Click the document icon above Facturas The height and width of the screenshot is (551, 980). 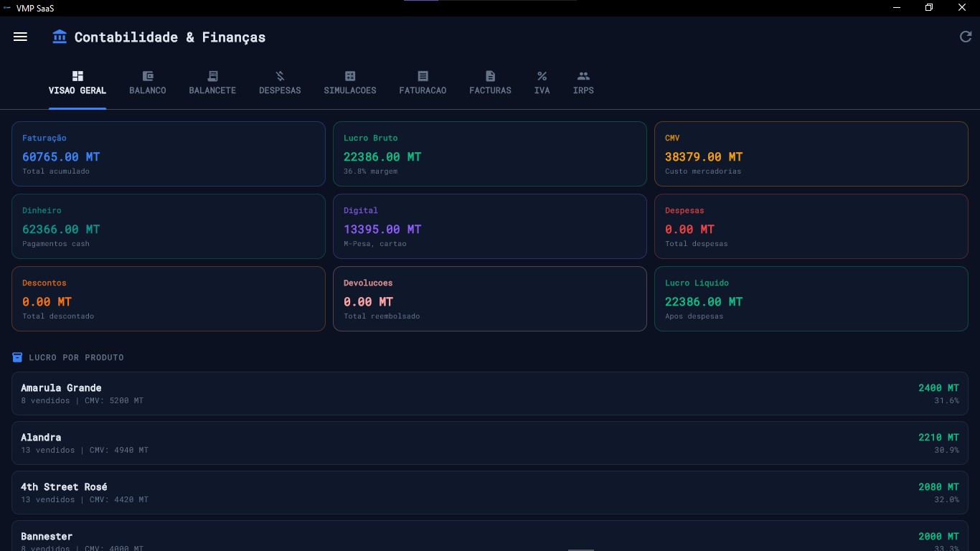click(490, 76)
